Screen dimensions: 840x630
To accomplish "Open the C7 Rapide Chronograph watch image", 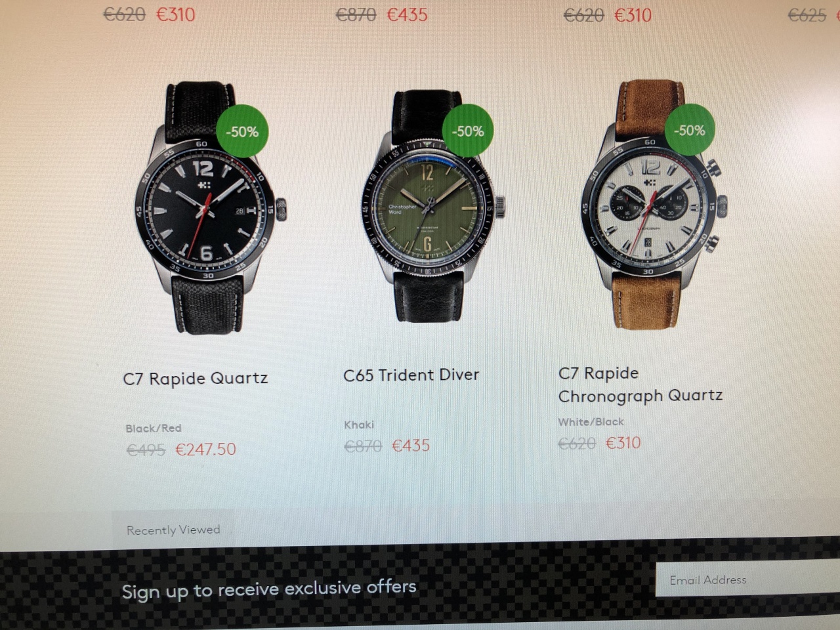I will pyautogui.click(x=652, y=204).
